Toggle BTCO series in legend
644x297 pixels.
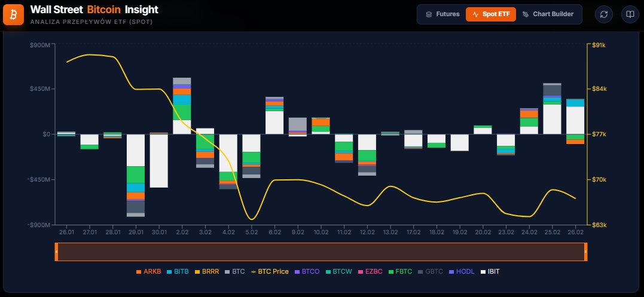[x=307, y=271]
